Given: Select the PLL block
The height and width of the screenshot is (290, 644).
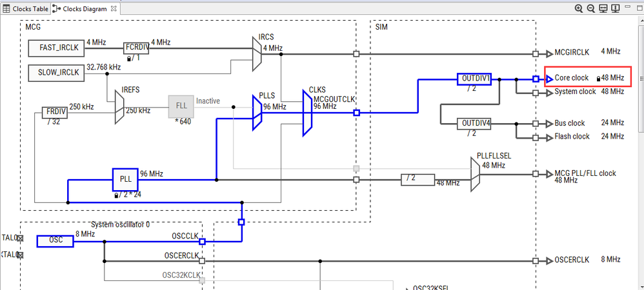Looking at the screenshot, I should point(125,180).
